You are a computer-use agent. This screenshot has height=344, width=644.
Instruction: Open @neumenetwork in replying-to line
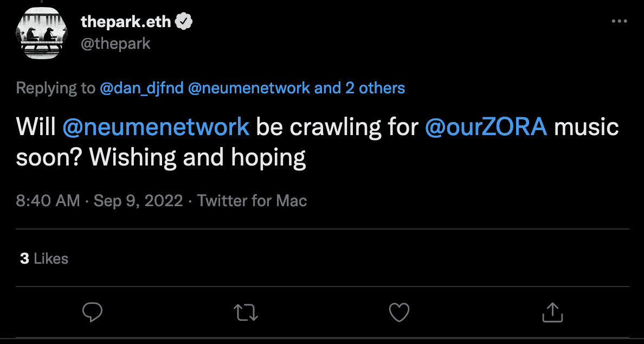coord(249,88)
